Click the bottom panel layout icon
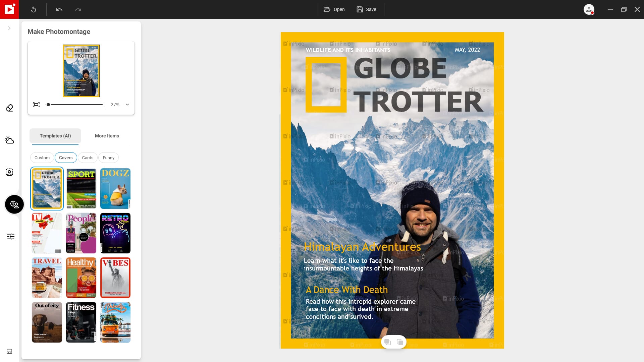The height and width of the screenshot is (362, 644). 9,351
